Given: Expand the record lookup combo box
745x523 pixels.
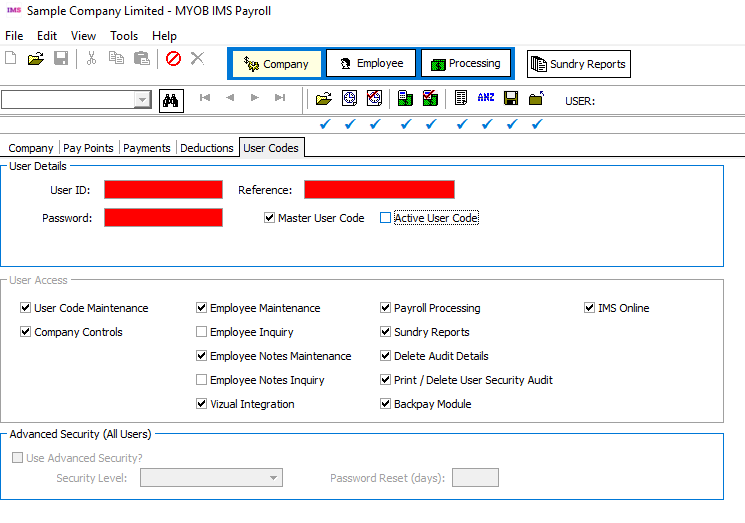Looking at the screenshot, I should pos(142,99).
